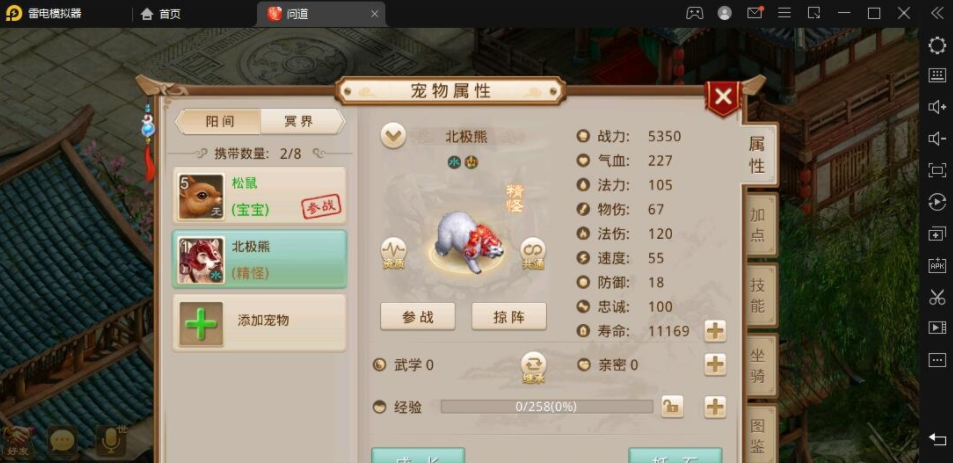
Task: Open the 资质 aptitude icon
Action: 393,252
